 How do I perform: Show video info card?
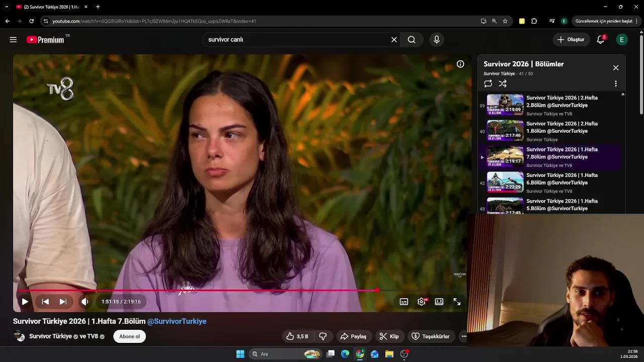click(460, 64)
